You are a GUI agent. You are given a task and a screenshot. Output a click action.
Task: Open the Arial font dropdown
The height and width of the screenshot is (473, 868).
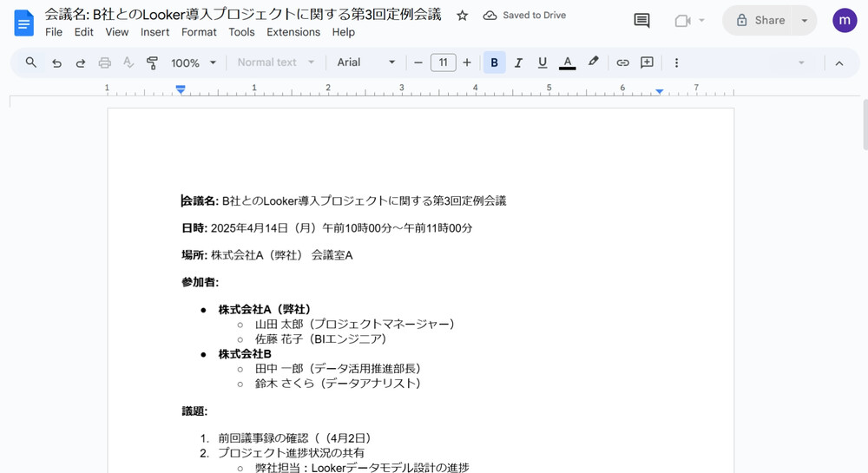tap(366, 62)
